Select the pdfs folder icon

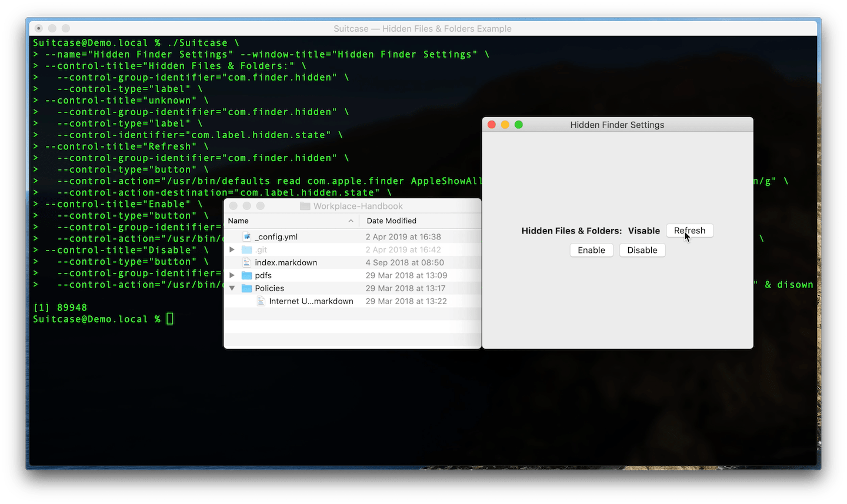[247, 275]
